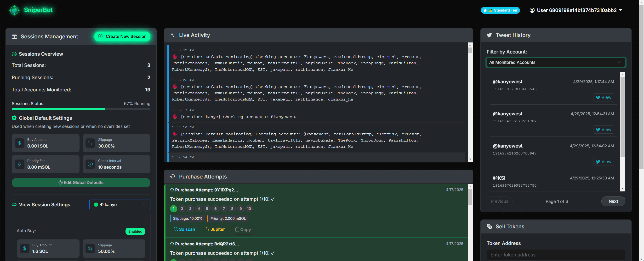Click the Page 1 of 6 indicator

coord(557,202)
